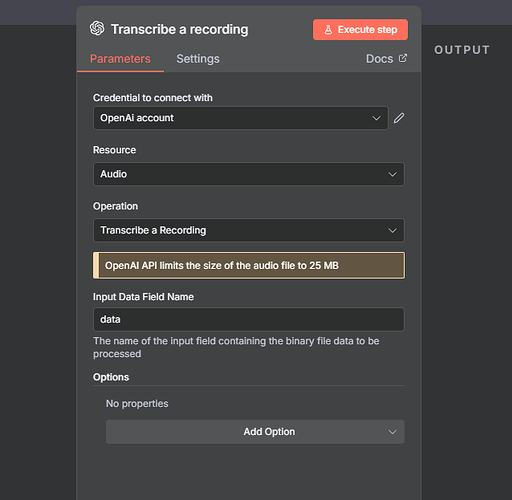Open the Operation dropdown Transcribe a Recording
Viewport: 512px width, 500px height.
coord(249,230)
